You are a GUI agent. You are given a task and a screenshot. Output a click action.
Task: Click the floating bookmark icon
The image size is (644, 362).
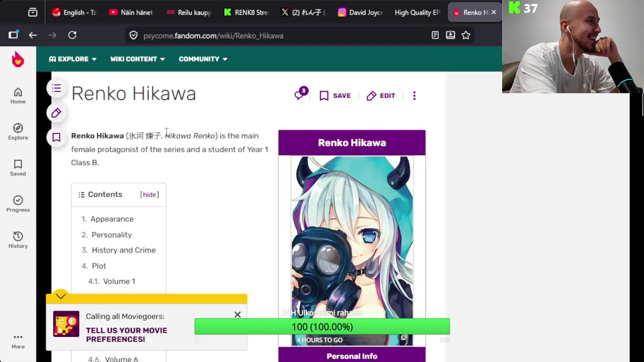click(56, 137)
